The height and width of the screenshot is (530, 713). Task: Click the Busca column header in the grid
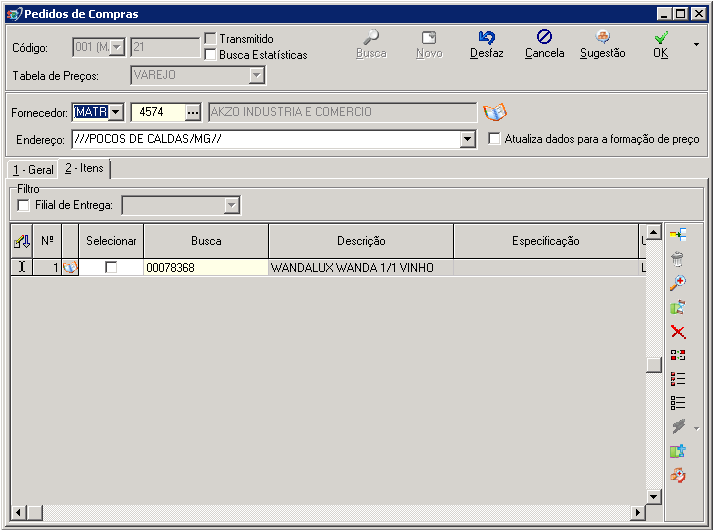206,241
